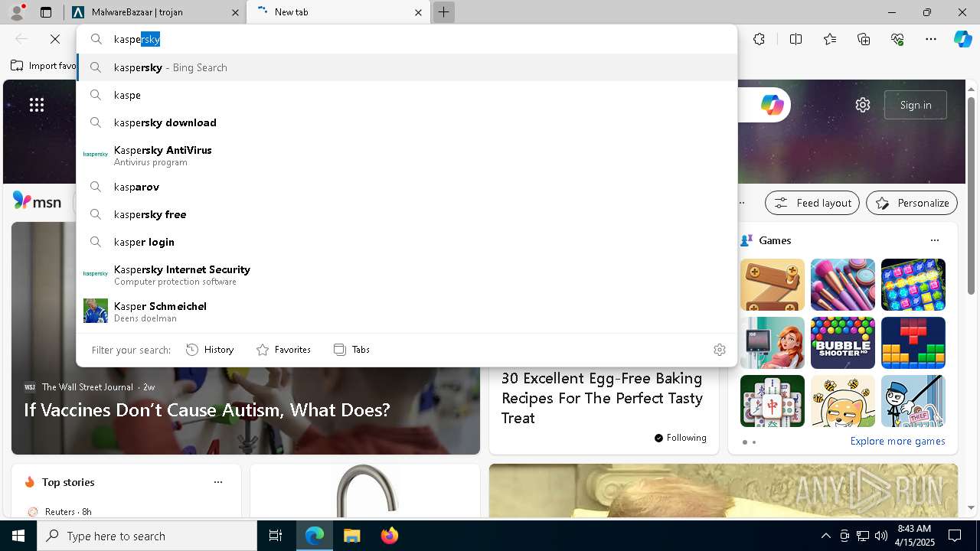The width and height of the screenshot is (980, 551).
Task: Select the 'kasparov' suggestion
Action: [x=407, y=187]
